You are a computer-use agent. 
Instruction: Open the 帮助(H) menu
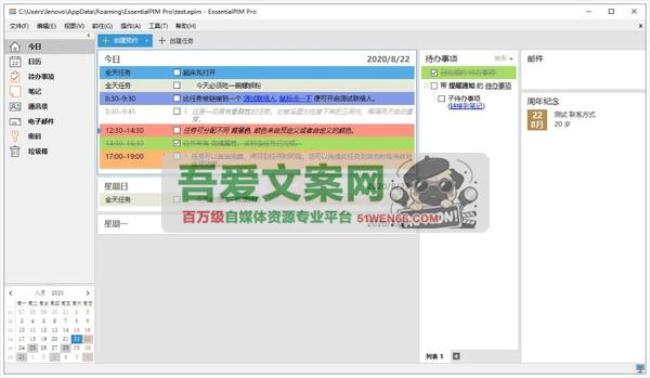[x=186, y=26]
